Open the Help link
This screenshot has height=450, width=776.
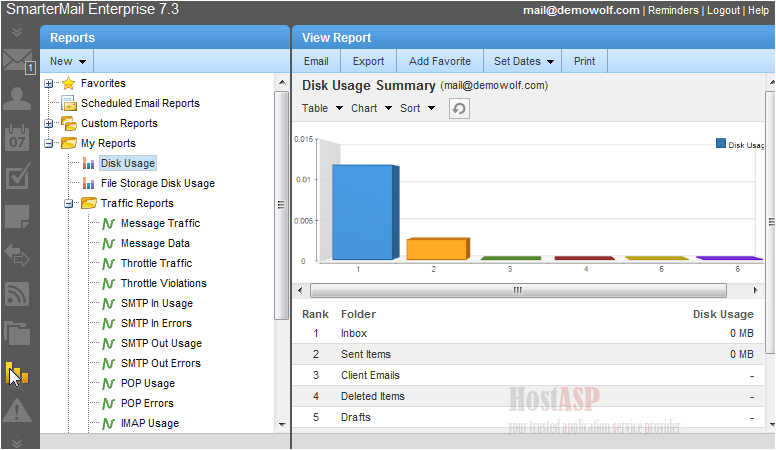pos(758,10)
